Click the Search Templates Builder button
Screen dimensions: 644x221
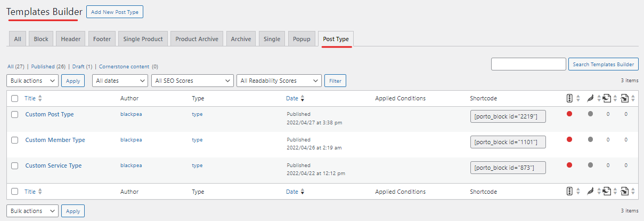tap(603, 64)
